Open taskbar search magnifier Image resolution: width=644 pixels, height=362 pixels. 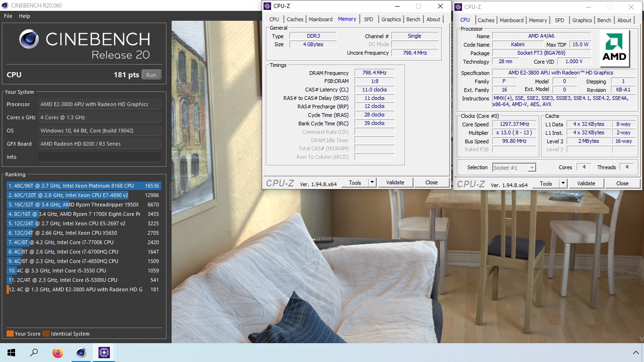point(34,353)
